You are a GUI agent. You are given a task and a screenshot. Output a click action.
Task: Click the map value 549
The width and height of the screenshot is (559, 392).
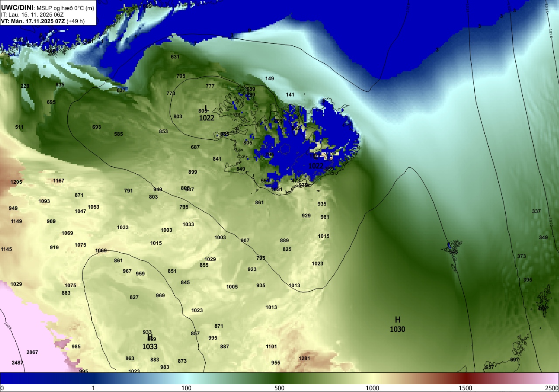coord(241,169)
